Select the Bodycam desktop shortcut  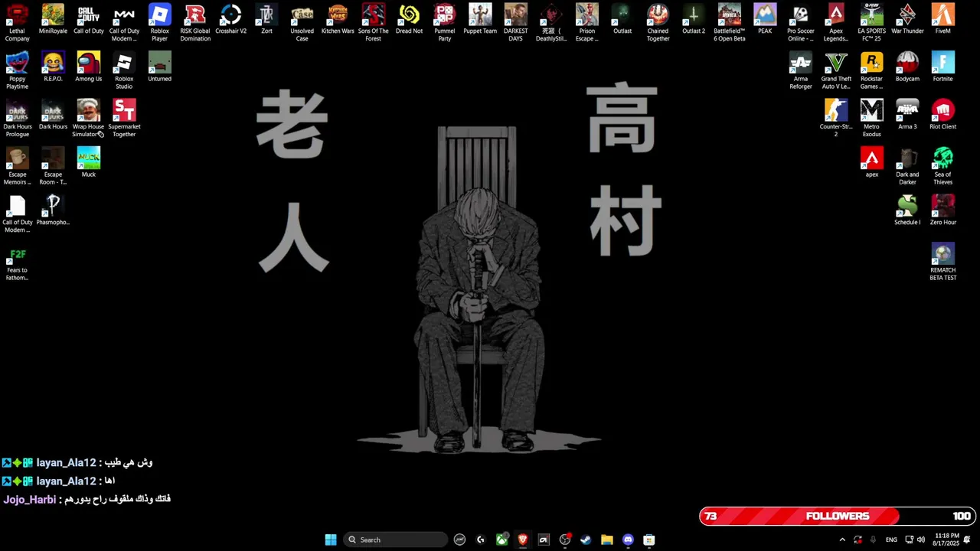907,67
